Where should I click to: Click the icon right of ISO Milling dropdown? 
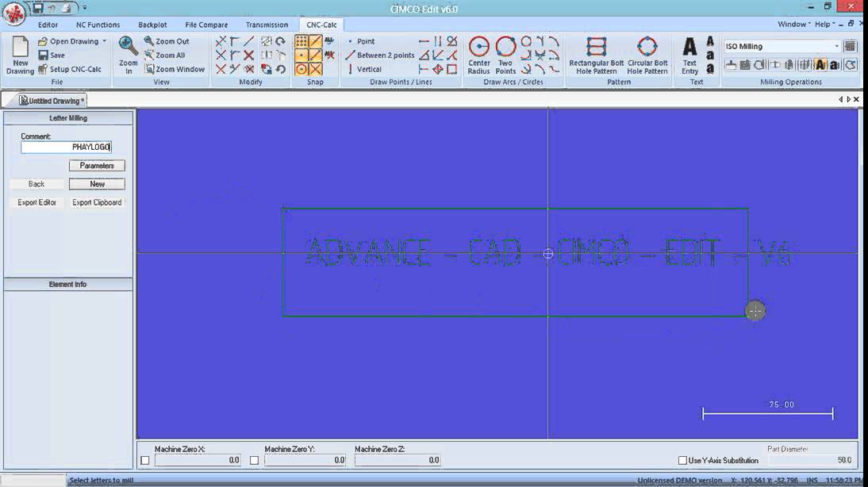(x=851, y=47)
